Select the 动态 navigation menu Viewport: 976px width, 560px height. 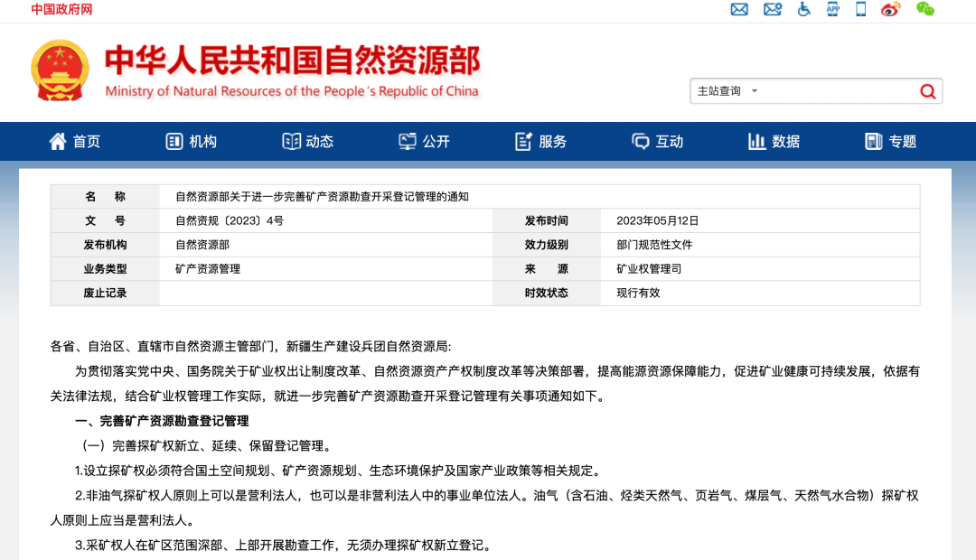(x=308, y=142)
